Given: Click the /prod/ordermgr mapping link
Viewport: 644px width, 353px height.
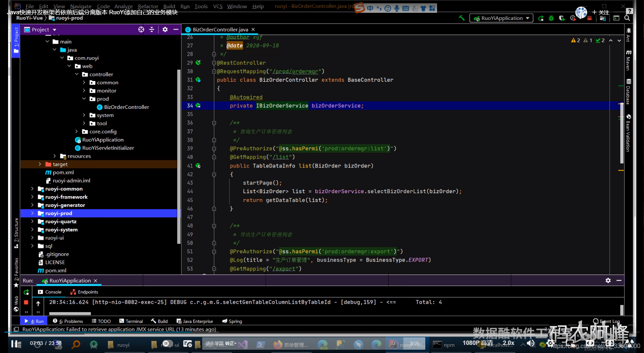Looking at the screenshot, I should (295, 71).
